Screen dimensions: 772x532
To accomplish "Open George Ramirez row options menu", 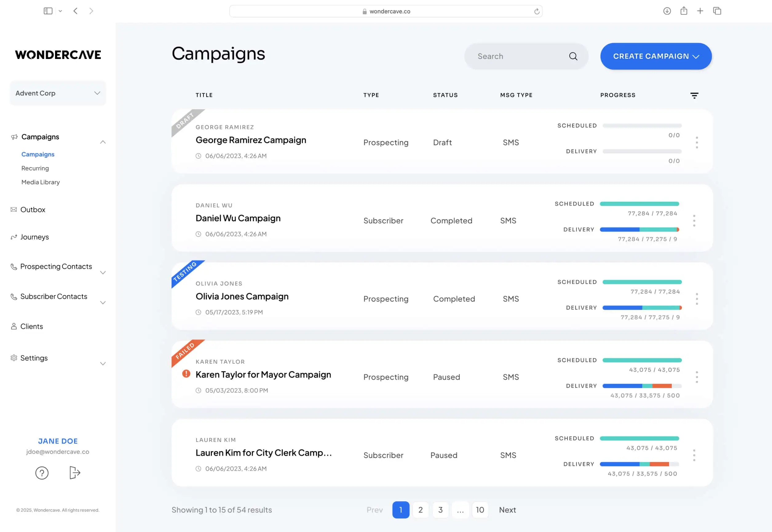I will point(697,143).
